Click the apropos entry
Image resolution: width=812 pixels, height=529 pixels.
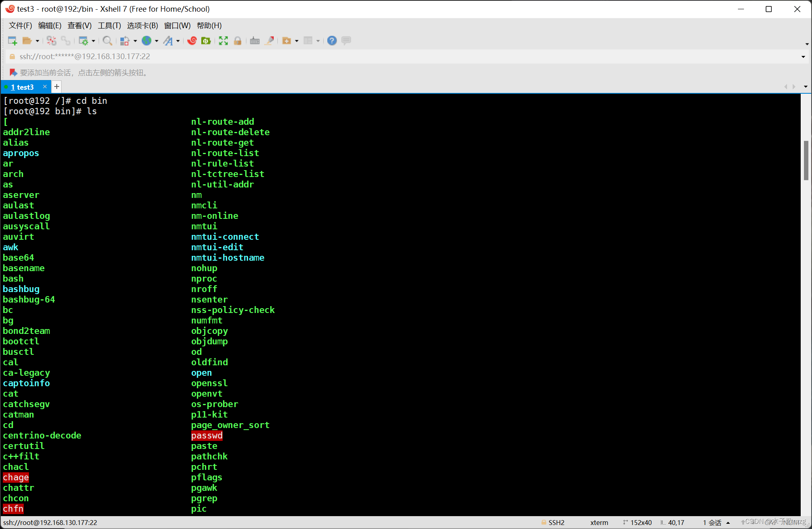coord(21,153)
